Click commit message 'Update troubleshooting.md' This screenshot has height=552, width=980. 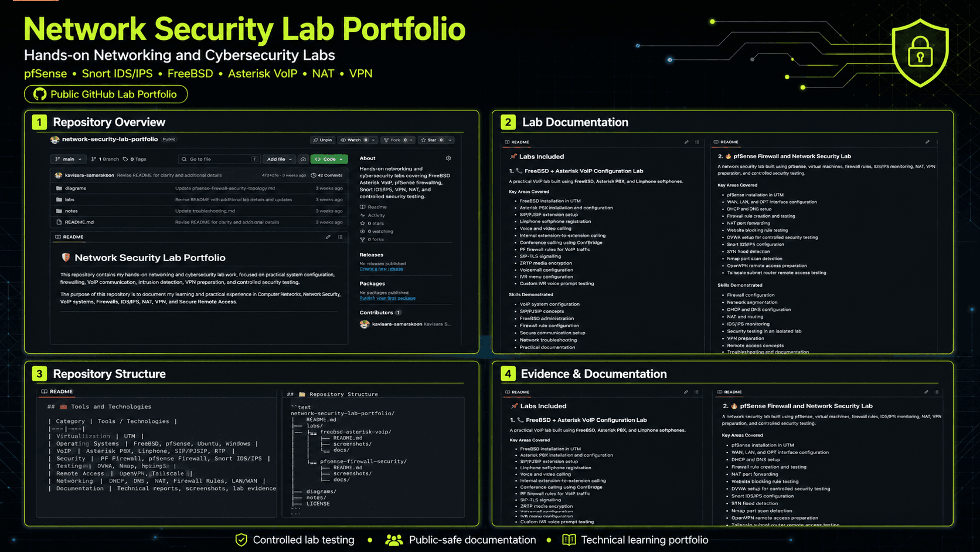pos(205,211)
